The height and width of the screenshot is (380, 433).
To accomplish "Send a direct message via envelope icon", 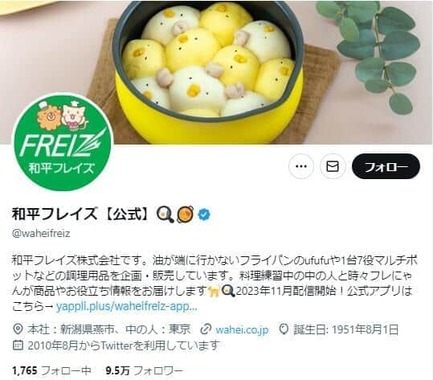I will tap(332, 166).
